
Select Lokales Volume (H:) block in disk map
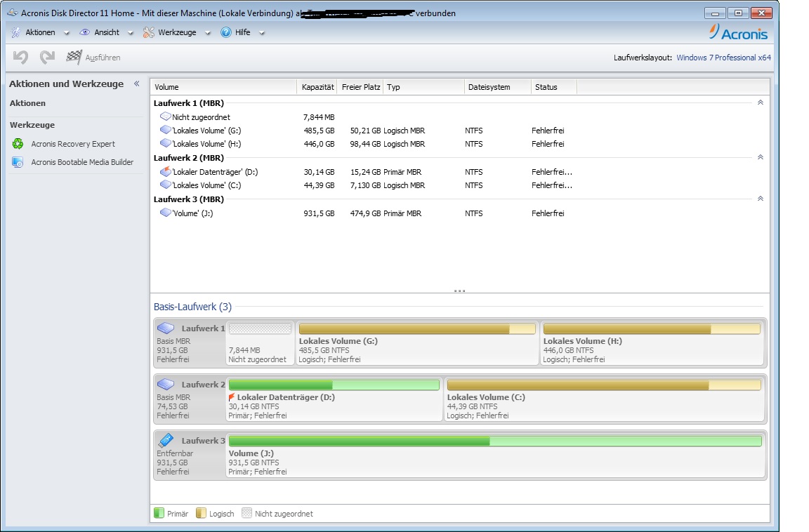(x=652, y=343)
